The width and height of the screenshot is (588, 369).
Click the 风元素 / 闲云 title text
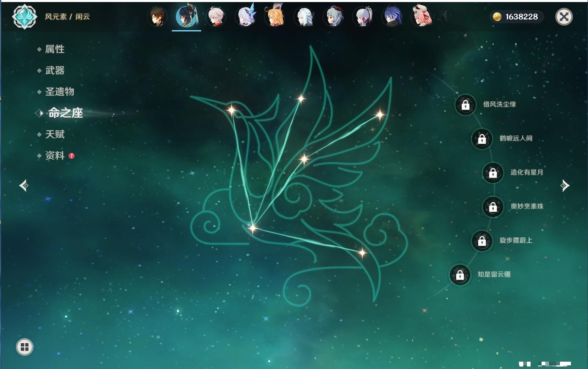tap(67, 17)
